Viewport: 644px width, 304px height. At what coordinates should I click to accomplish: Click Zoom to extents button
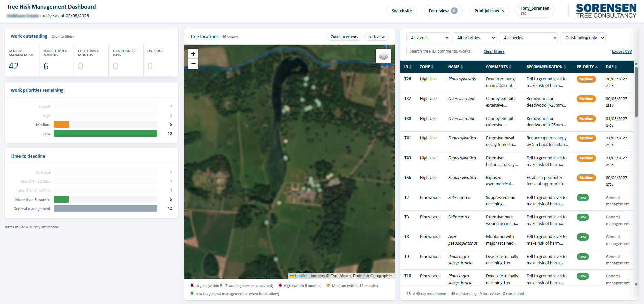point(344,37)
